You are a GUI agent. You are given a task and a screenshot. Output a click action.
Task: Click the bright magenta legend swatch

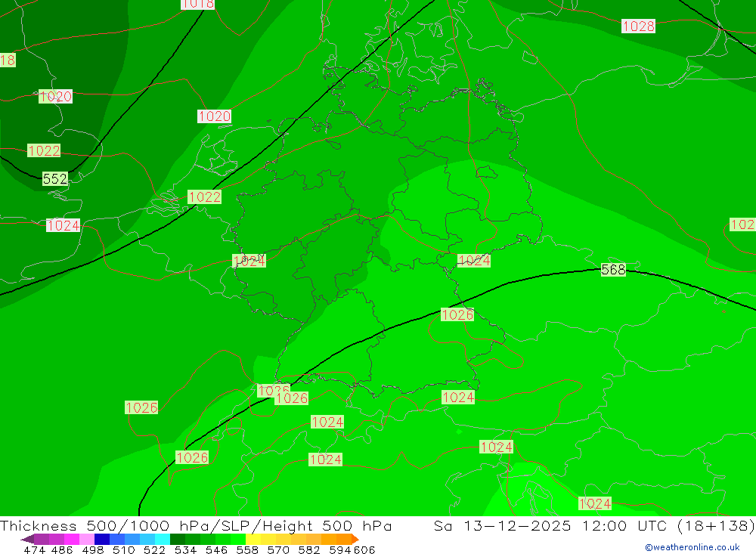click(x=72, y=539)
